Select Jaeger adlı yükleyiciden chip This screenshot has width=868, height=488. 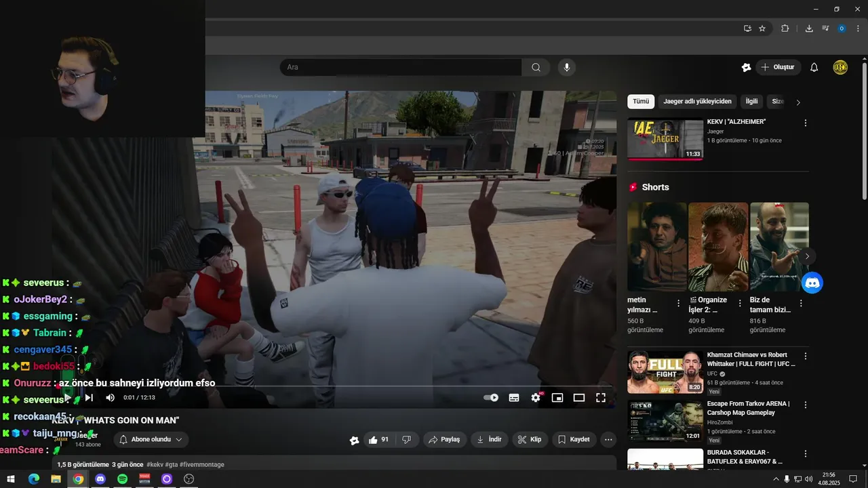(697, 102)
